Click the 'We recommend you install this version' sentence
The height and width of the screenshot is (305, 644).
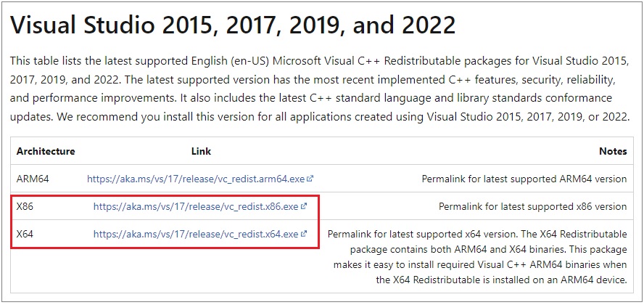pos(342,117)
